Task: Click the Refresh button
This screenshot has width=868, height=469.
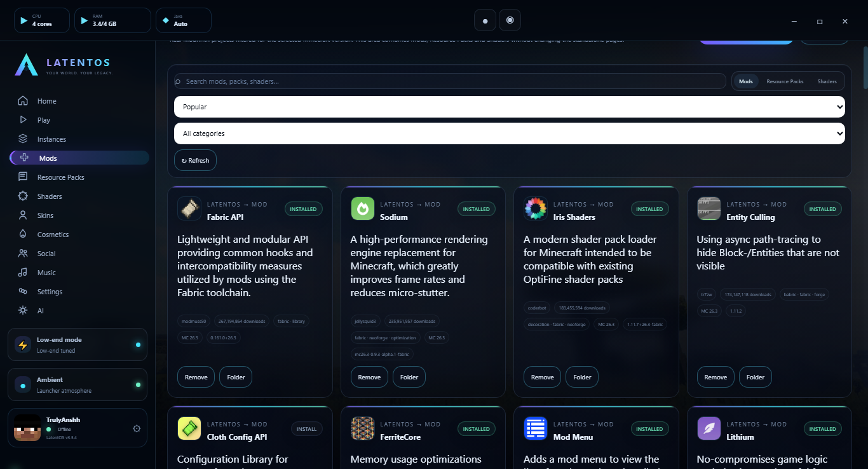Action: 195,160
